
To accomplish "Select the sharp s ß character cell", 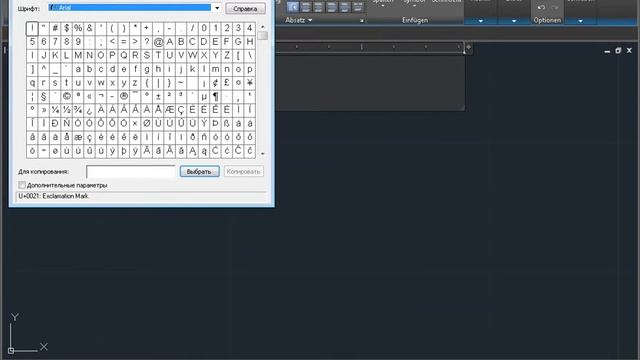I will 227,123.
